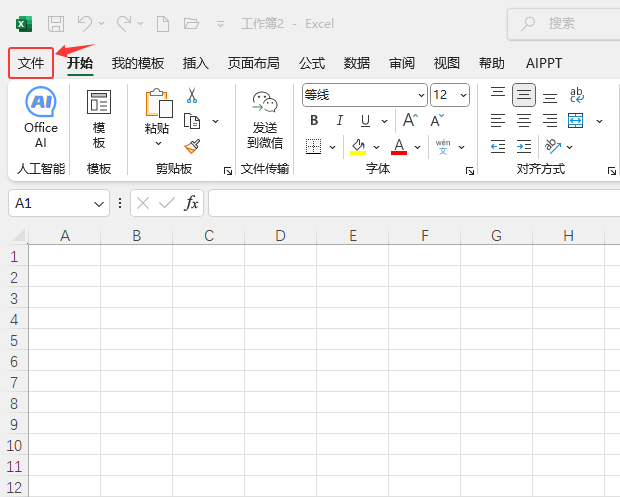Expand the copy options dropdown arrow
Screen dimensions: 620x497
215,121
